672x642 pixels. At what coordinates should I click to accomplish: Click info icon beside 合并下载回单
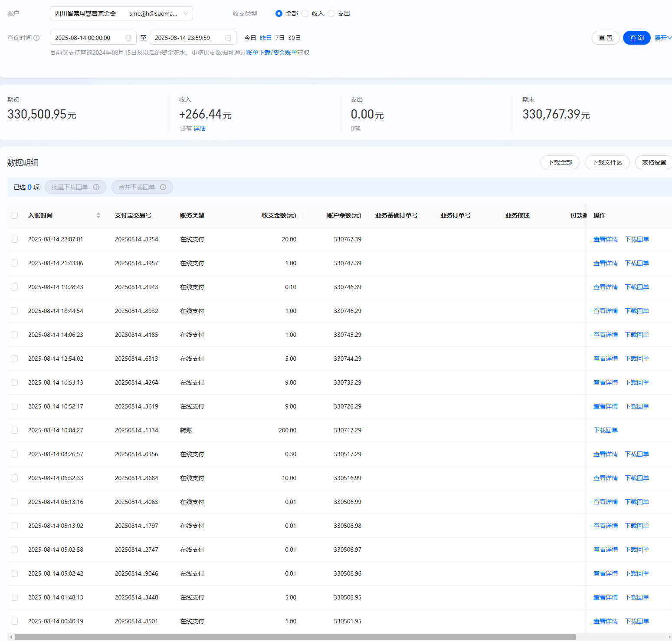click(x=163, y=187)
